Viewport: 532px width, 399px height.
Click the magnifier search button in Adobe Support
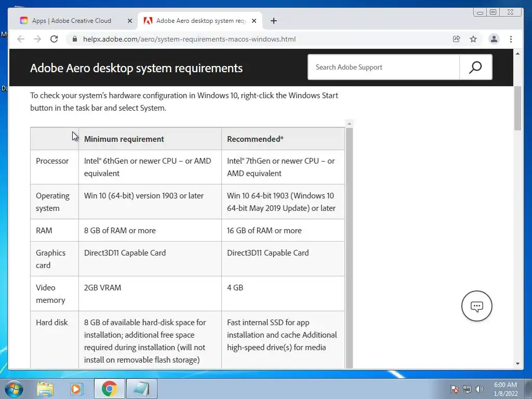(x=476, y=67)
